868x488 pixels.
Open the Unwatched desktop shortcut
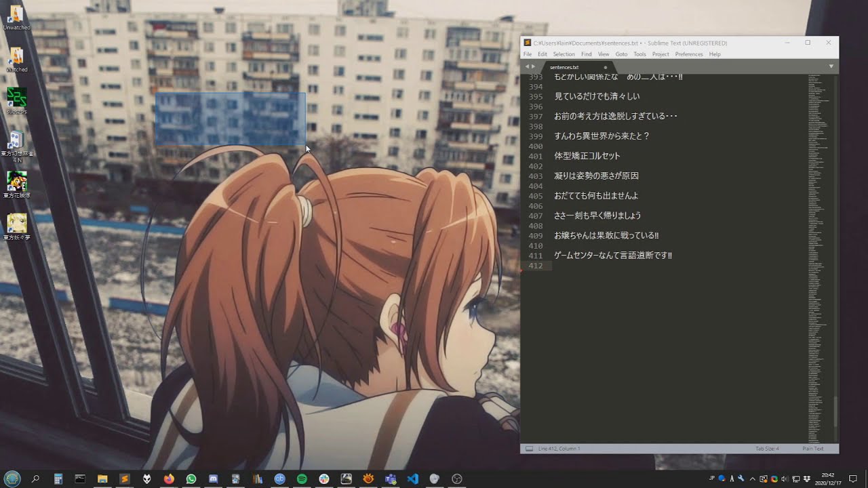pos(16,18)
